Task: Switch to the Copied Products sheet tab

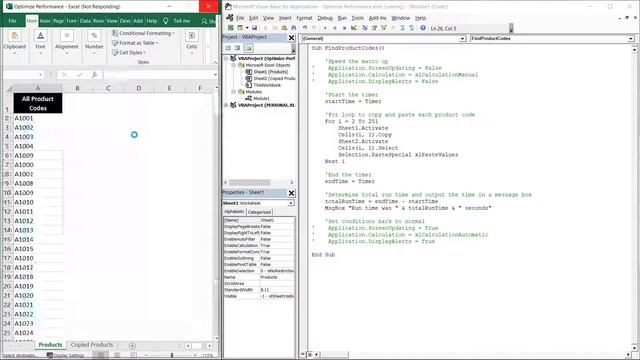Action: click(x=92, y=345)
